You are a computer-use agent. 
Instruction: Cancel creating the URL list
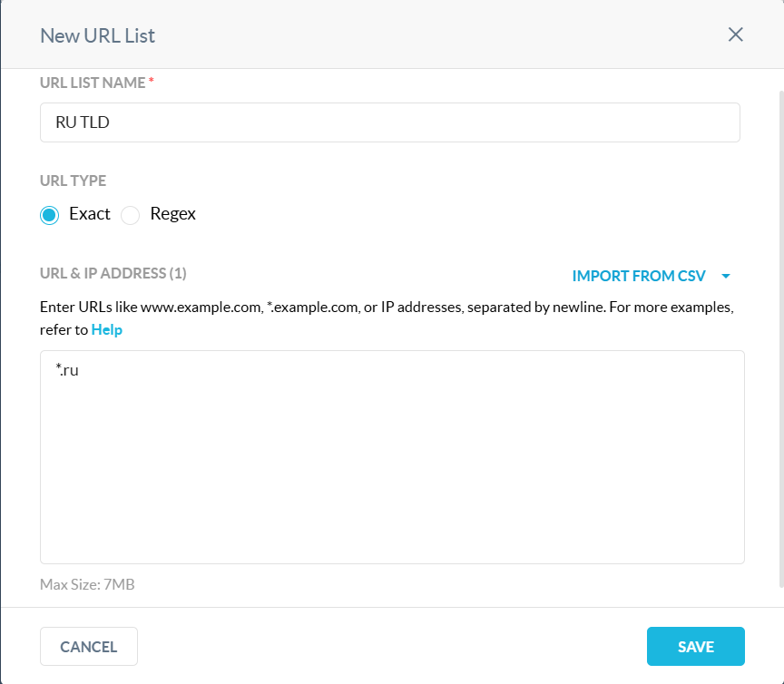pyautogui.click(x=88, y=646)
